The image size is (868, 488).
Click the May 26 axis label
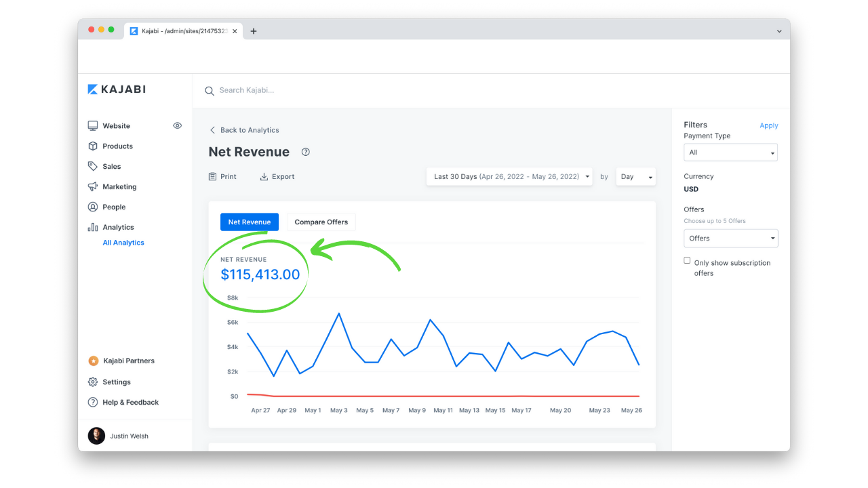pos(631,410)
